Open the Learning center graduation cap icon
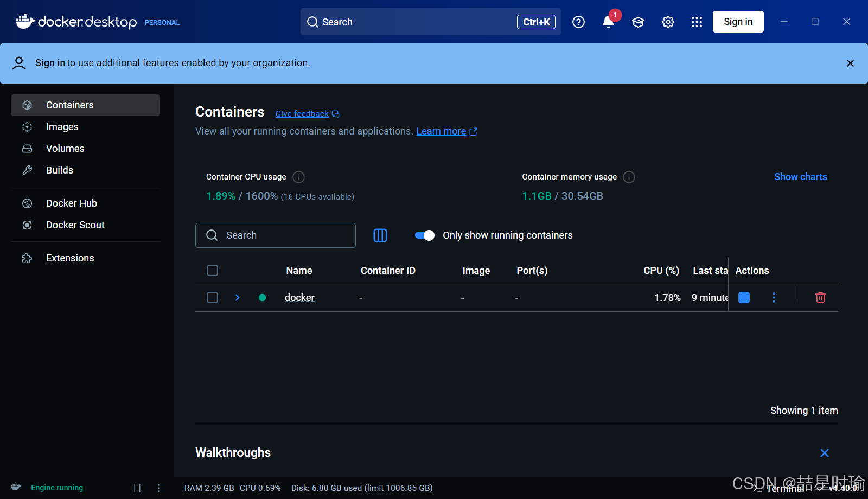The image size is (868, 499). click(x=638, y=22)
